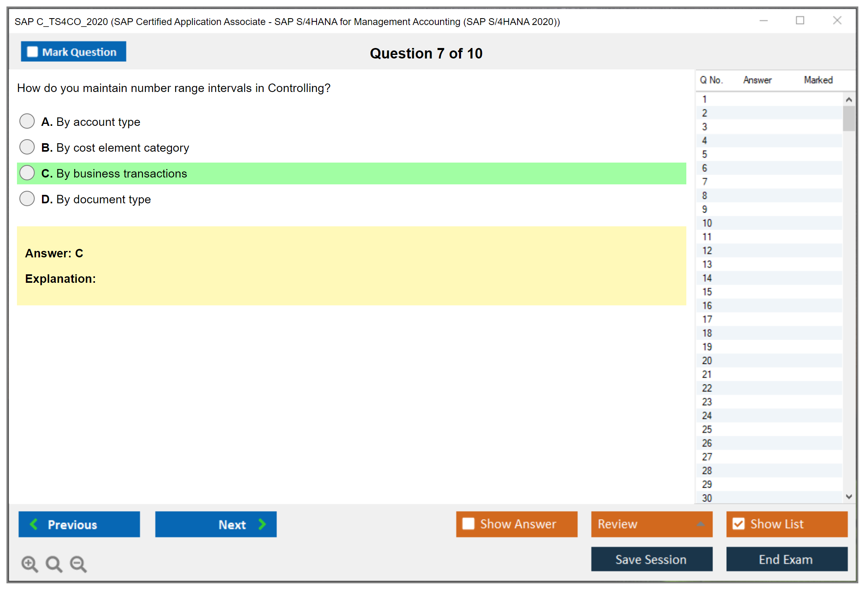868x593 pixels.
Task: Click the zoom in magnifier icon
Action: point(29,564)
